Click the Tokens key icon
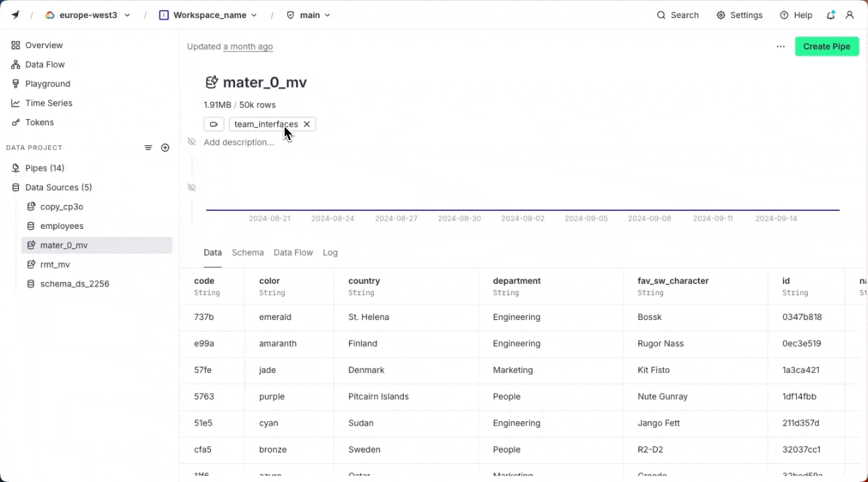The image size is (868, 482). click(x=15, y=123)
